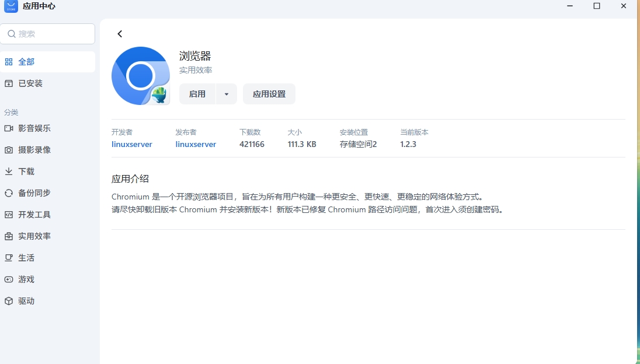Viewport: 640px width, 364px height.
Task: Click the Chromium browser app icon
Action: 141,76
